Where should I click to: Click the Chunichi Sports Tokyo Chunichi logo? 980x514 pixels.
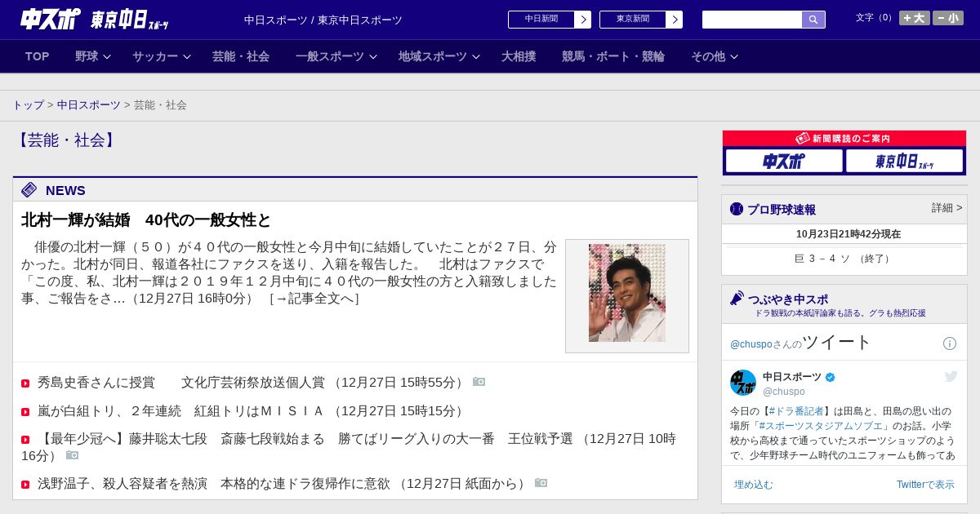pyautogui.click(x=95, y=19)
